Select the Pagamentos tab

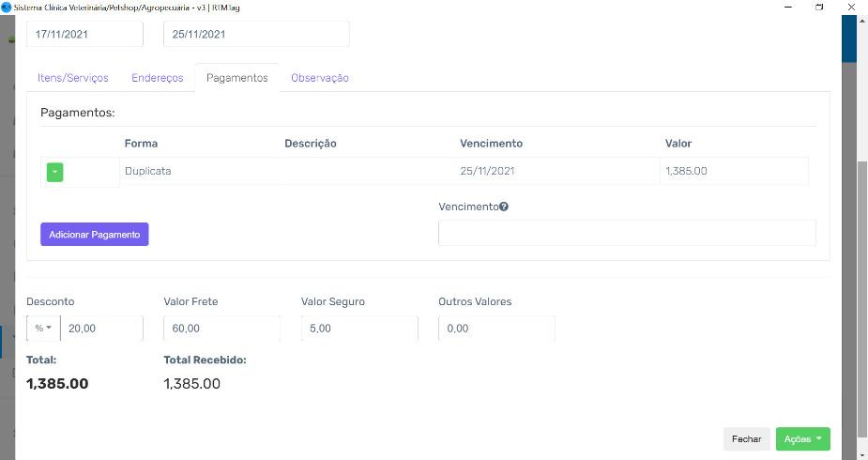(x=236, y=78)
